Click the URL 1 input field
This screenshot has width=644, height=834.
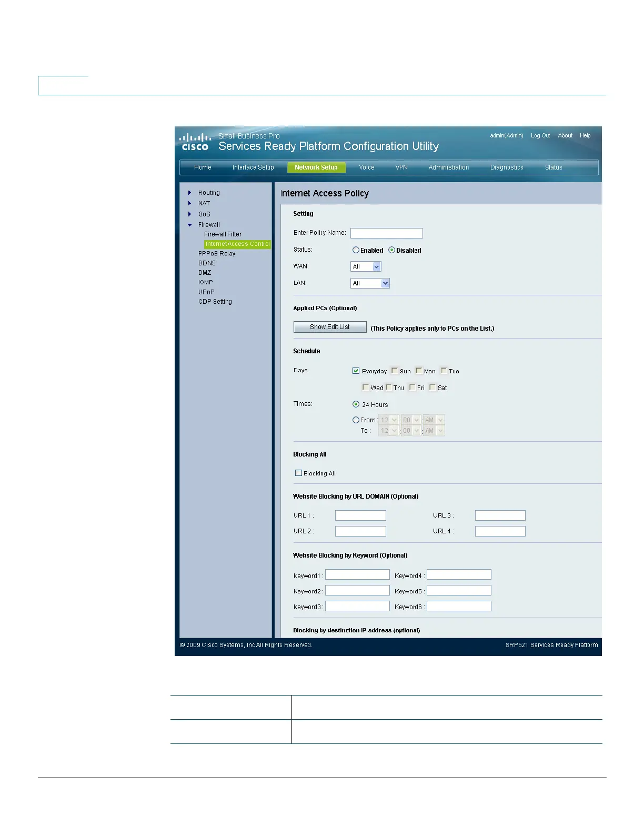[360, 515]
